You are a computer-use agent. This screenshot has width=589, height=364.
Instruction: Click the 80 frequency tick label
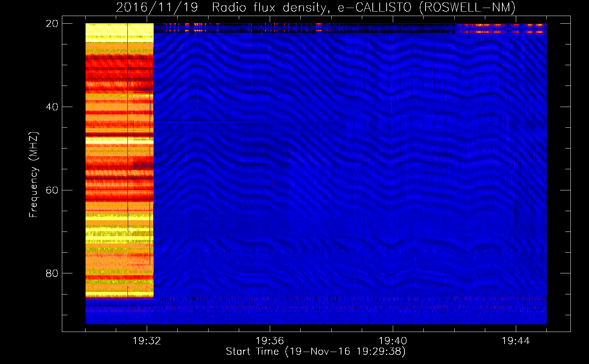click(x=52, y=273)
